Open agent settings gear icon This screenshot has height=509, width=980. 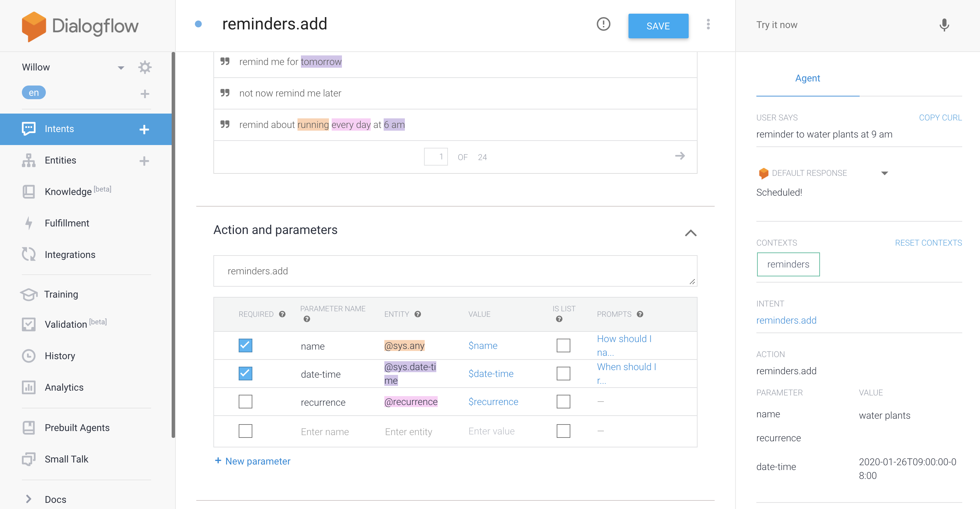tap(145, 67)
